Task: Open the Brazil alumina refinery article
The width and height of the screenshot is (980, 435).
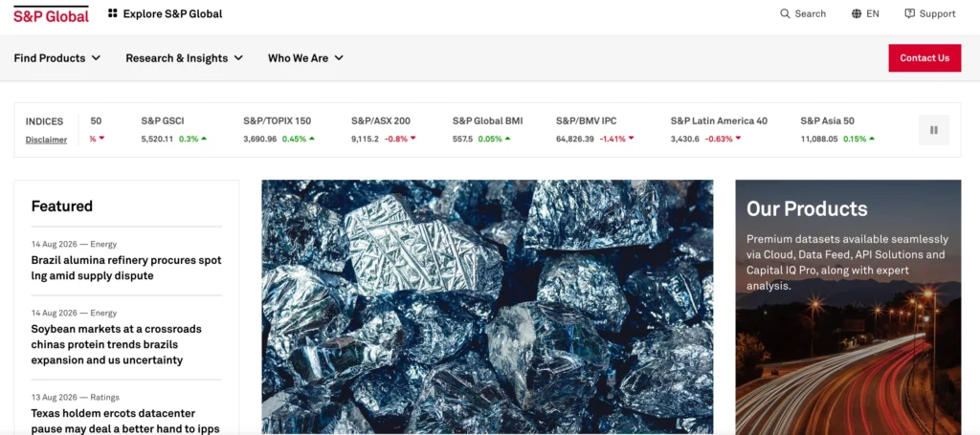Action: tap(126, 268)
